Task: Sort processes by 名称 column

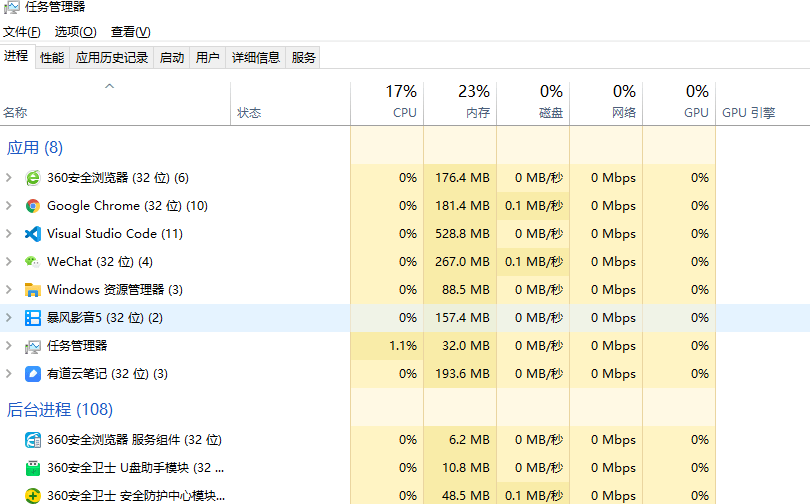Action: pos(115,103)
